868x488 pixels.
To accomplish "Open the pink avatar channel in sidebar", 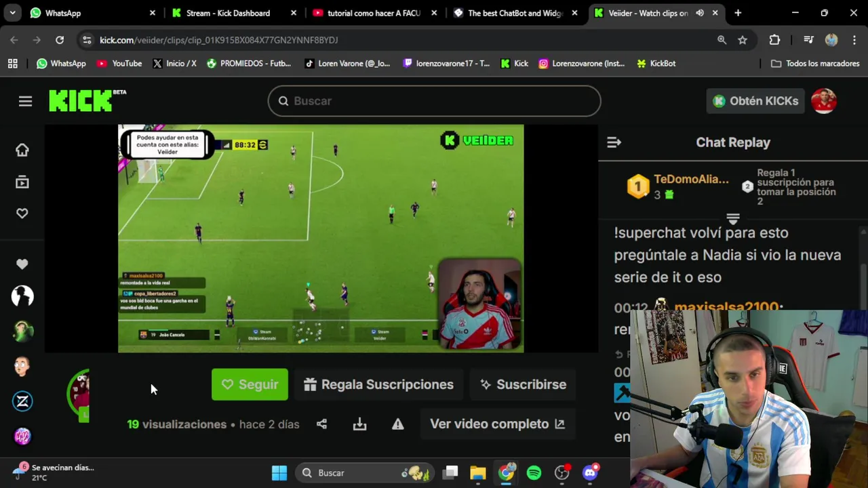I will coord(22,436).
